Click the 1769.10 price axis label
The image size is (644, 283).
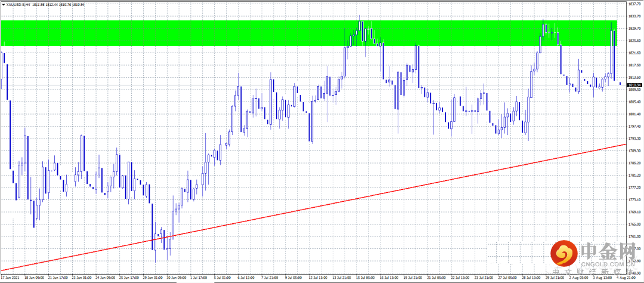point(635,212)
